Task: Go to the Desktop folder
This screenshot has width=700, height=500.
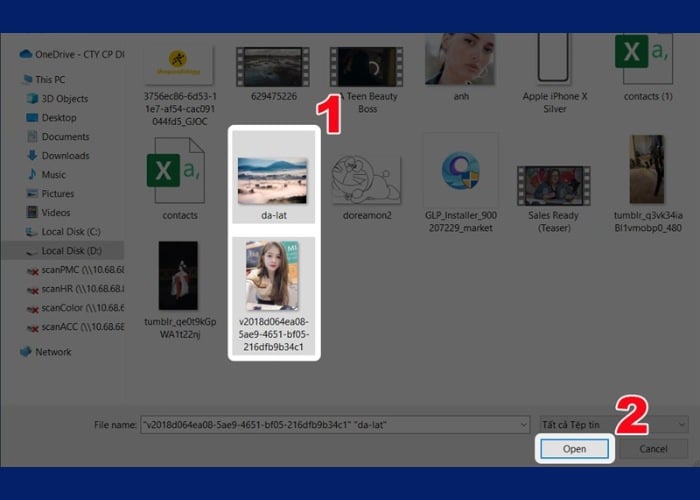Action: click(x=58, y=118)
